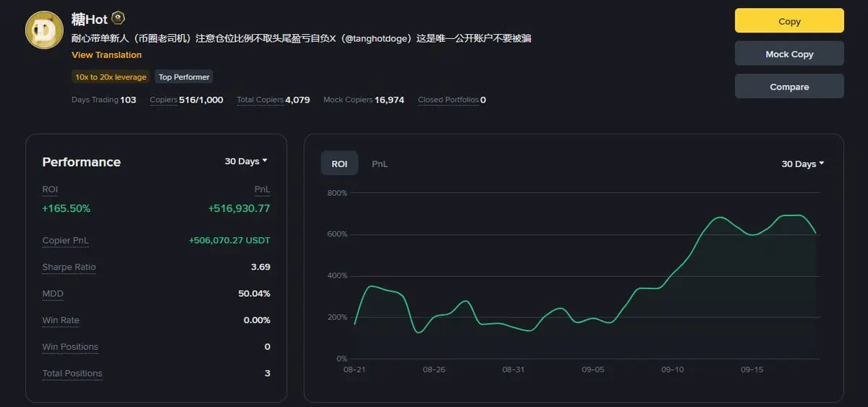Image resolution: width=868 pixels, height=407 pixels.
Task: Click the Win Rate label
Action: pyautogui.click(x=61, y=320)
